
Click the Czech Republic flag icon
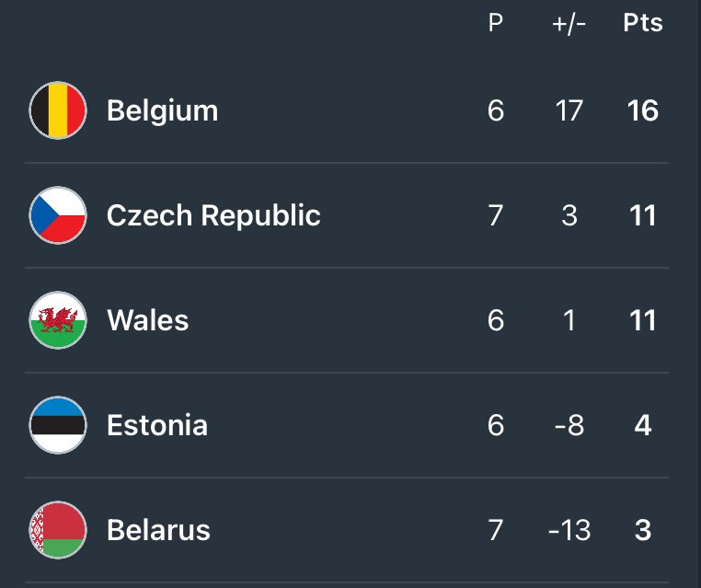click(x=58, y=215)
